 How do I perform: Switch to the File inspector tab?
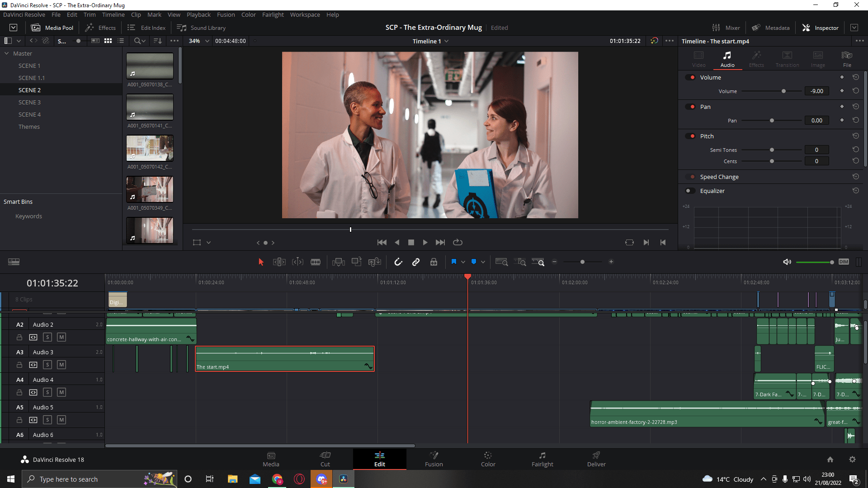847,59
